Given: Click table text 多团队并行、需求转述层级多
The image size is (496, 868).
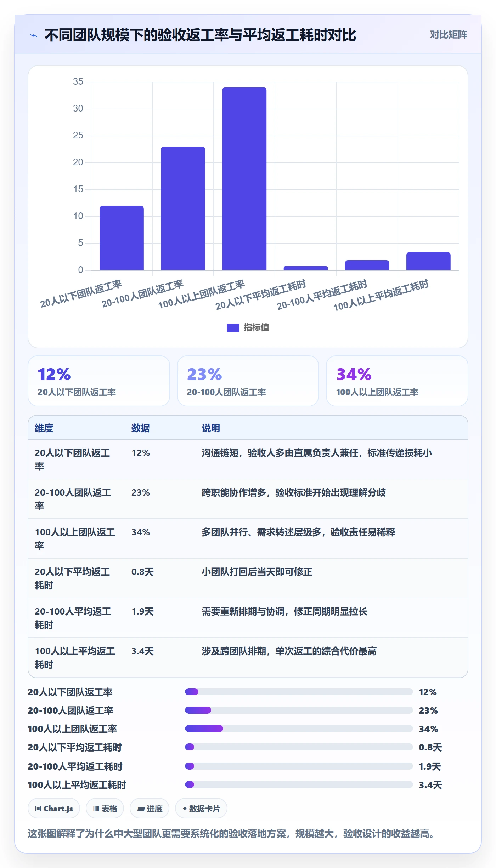Looking at the screenshot, I should (x=261, y=532).
